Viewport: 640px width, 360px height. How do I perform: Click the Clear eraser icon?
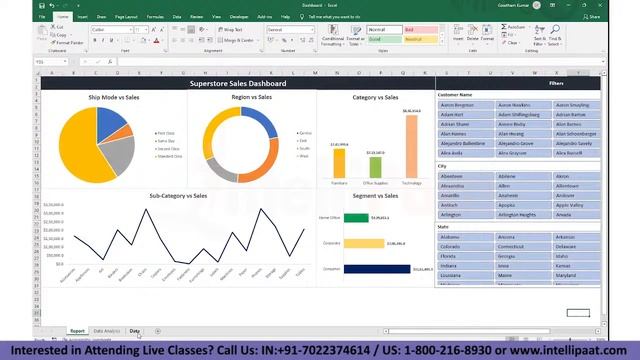pyautogui.click(x=504, y=42)
